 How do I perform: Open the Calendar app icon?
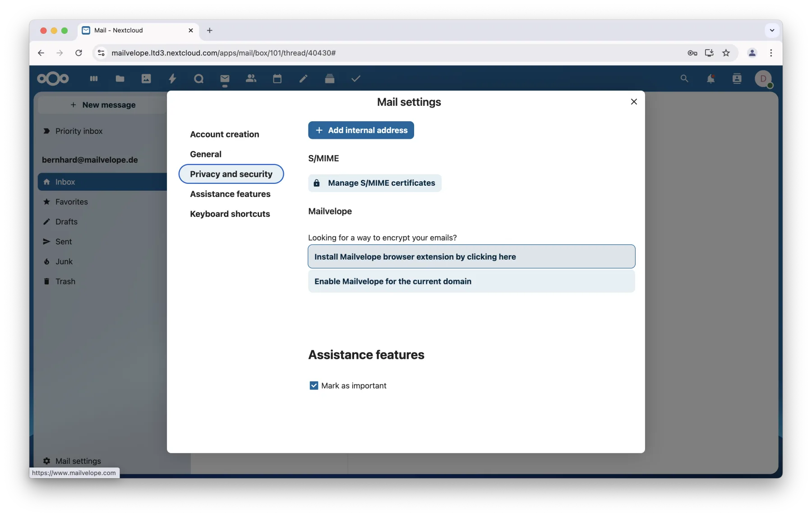277,79
